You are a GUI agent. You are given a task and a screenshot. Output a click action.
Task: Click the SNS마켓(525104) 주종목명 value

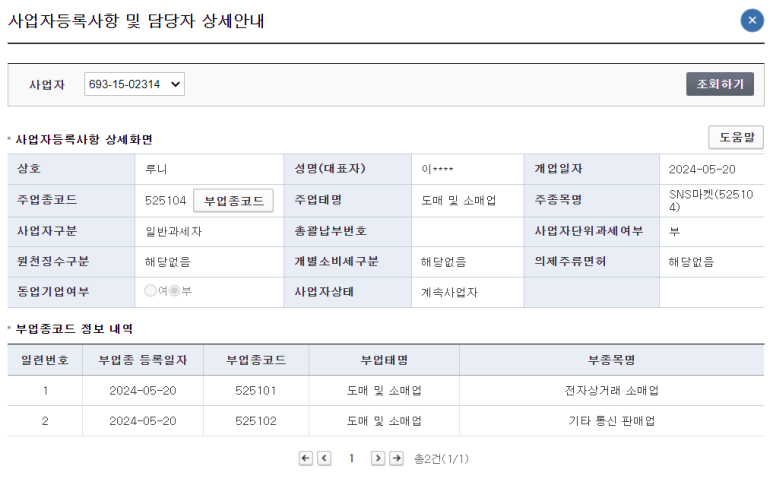(x=711, y=201)
